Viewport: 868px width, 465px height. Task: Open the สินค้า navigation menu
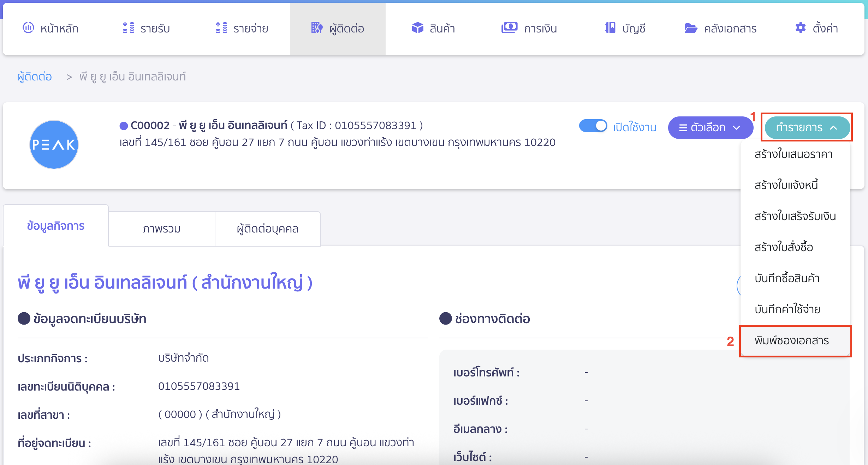pos(434,28)
